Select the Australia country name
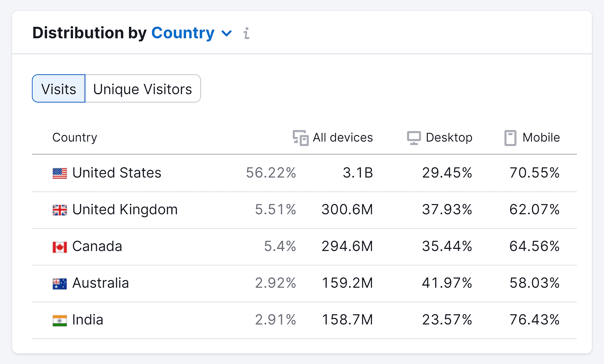604x364 pixels. (101, 283)
